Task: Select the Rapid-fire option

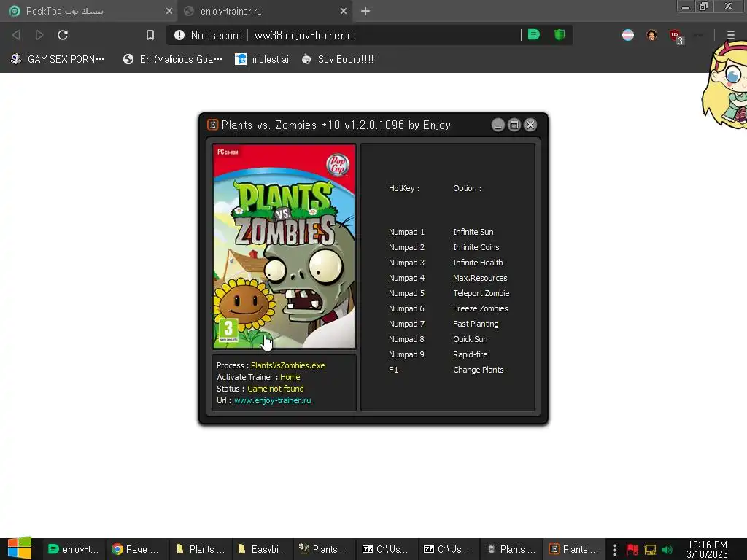Action: (471, 354)
